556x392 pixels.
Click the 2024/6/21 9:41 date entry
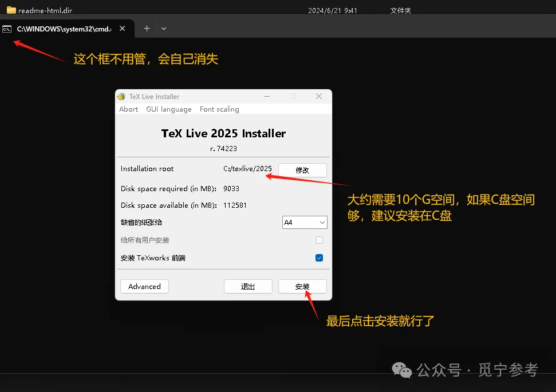[x=333, y=11]
